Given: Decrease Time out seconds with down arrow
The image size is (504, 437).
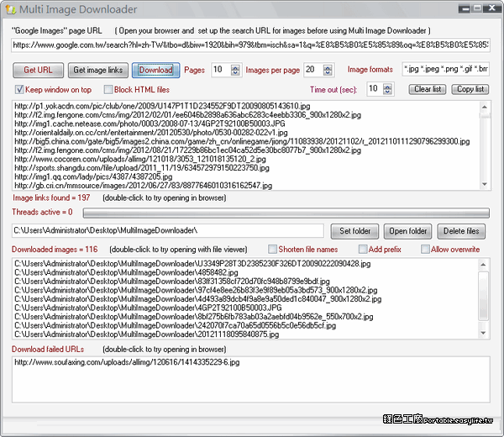Looking at the screenshot, I should click(x=387, y=92).
